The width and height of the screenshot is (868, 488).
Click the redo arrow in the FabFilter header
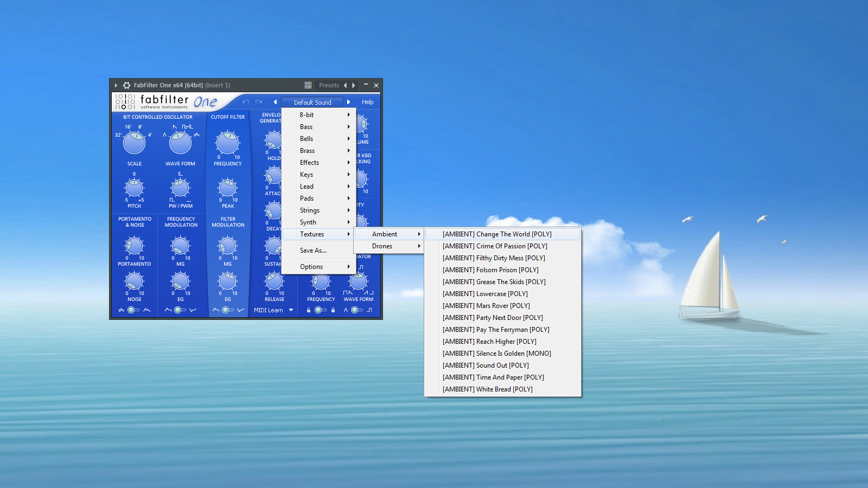point(259,102)
